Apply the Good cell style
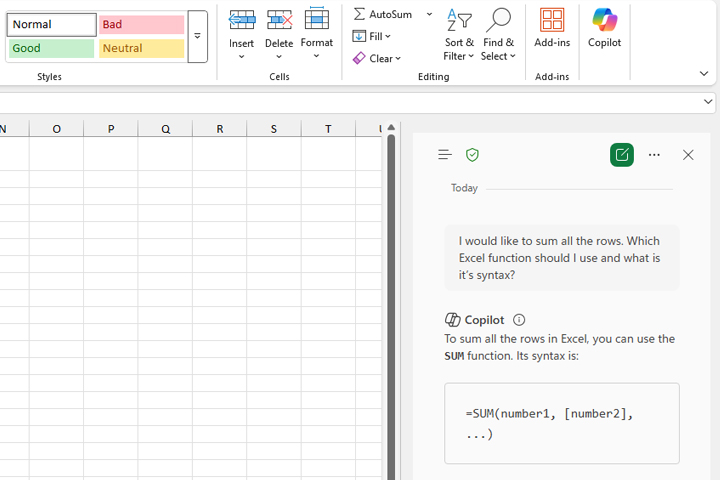The height and width of the screenshot is (480, 720). 51,48
